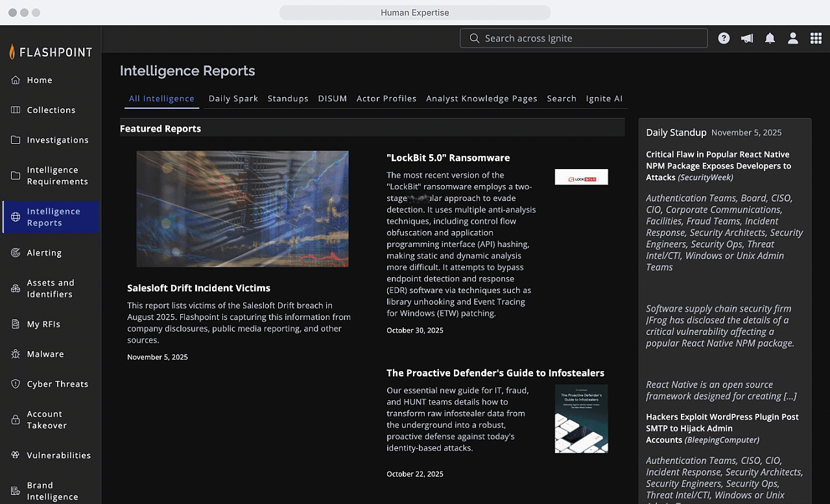830x504 pixels.
Task: Open the apps grid menu icon
Action: click(x=816, y=38)
